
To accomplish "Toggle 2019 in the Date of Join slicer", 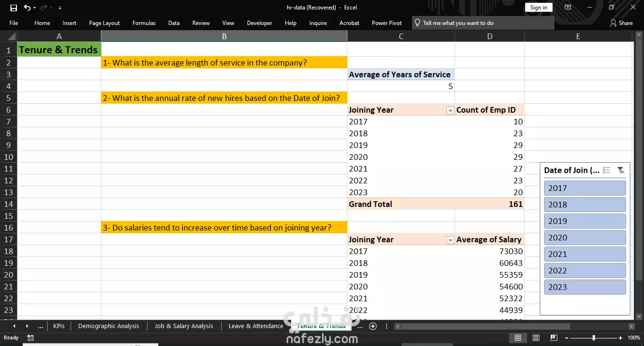I will (x=585, y=221).
